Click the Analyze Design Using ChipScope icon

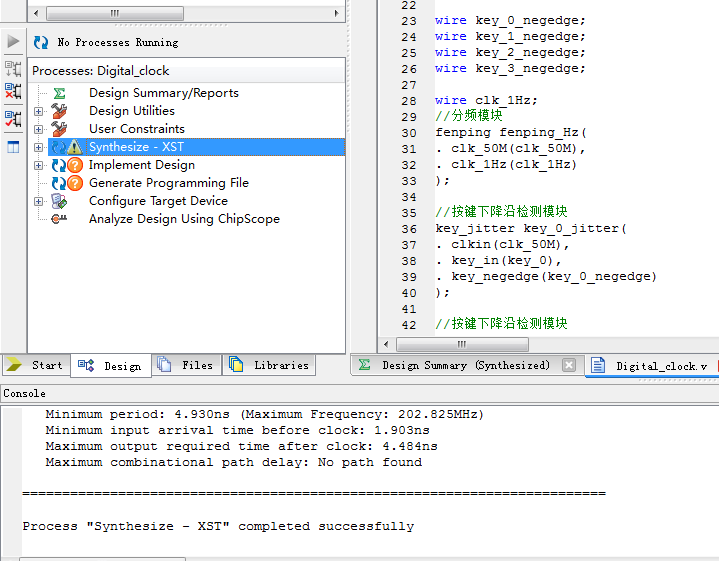[x=59, y=219]
